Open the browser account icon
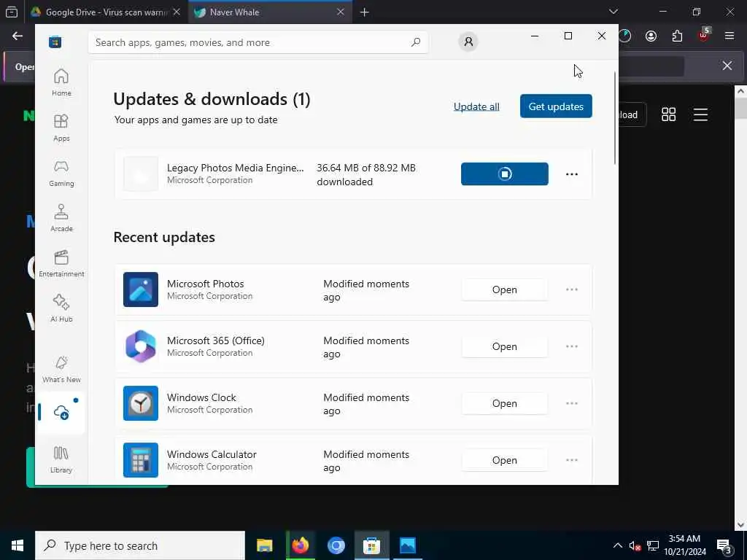The width and height of the screenshot is (747, 560). pyautogui.click(x=651, y=36)
